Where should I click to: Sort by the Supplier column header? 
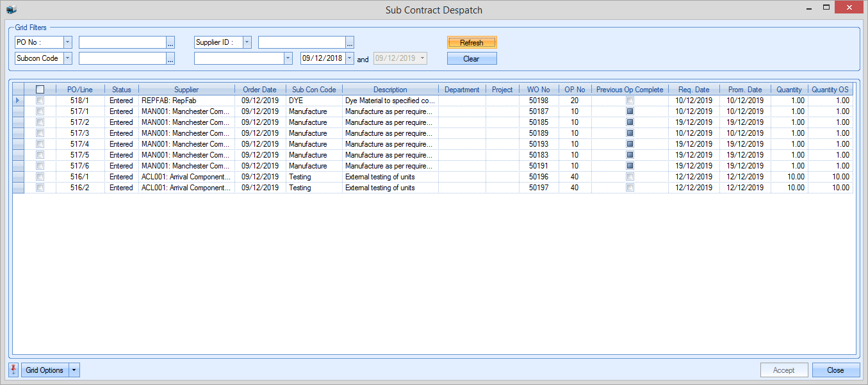186,90
